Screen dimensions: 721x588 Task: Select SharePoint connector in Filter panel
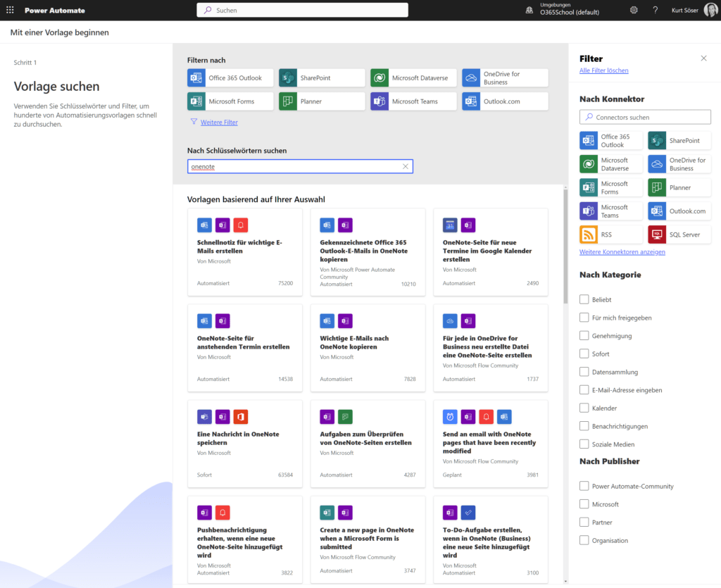tap(679, 141)
